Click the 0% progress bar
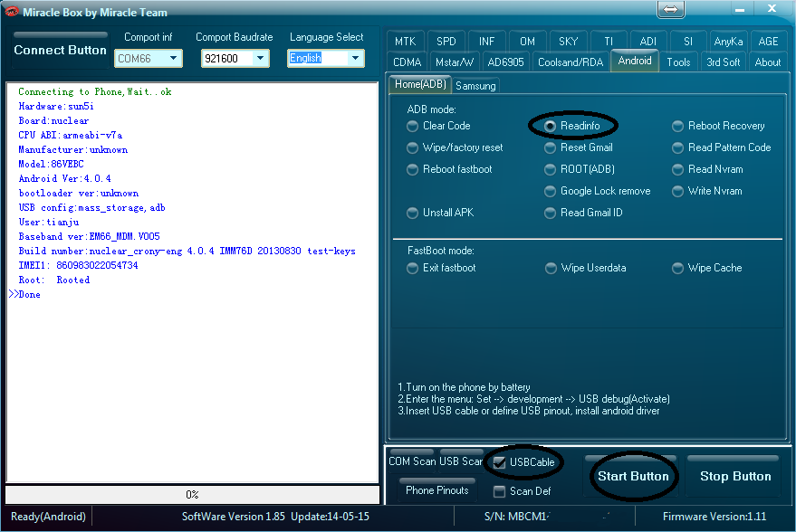 click(x=192, y=495)
